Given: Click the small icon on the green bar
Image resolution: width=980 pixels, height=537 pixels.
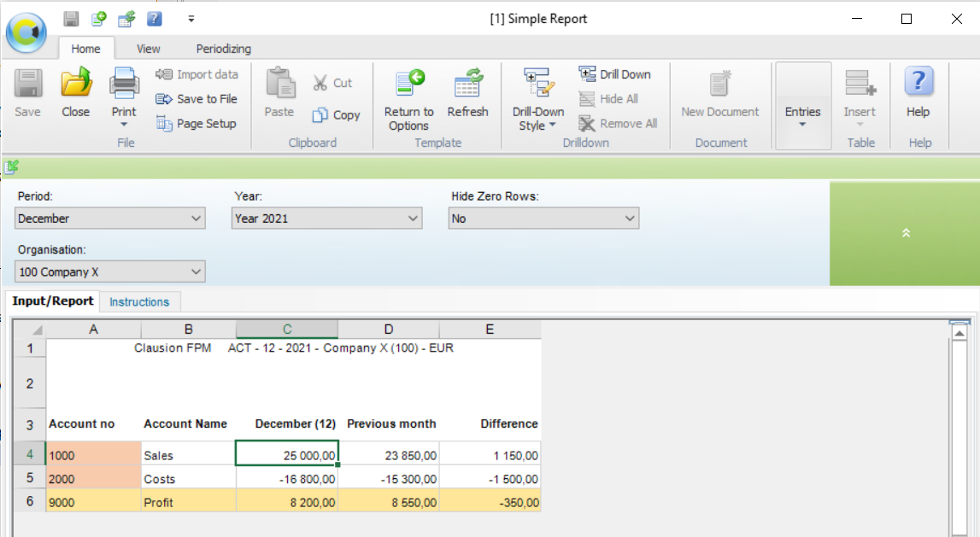Looking at the screenshot, I should pos(12,166).
